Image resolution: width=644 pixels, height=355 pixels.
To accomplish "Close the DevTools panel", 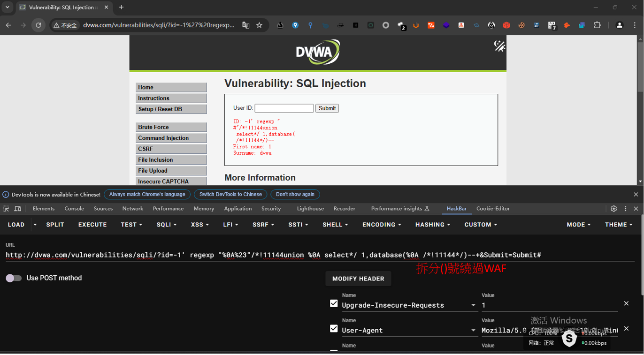I will point(636,209).
